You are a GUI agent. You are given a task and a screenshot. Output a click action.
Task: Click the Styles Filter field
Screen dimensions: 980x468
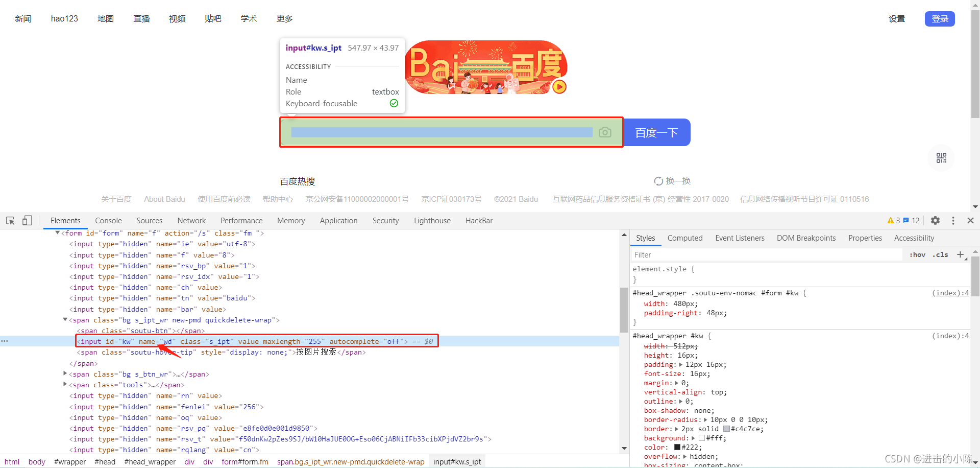point(767,254)
